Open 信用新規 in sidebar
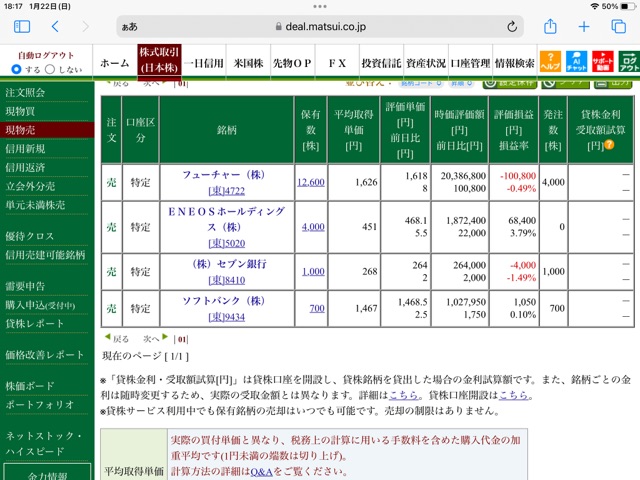Image resolution: width=640 pixels, height=480 pixels. pos(25,149)
